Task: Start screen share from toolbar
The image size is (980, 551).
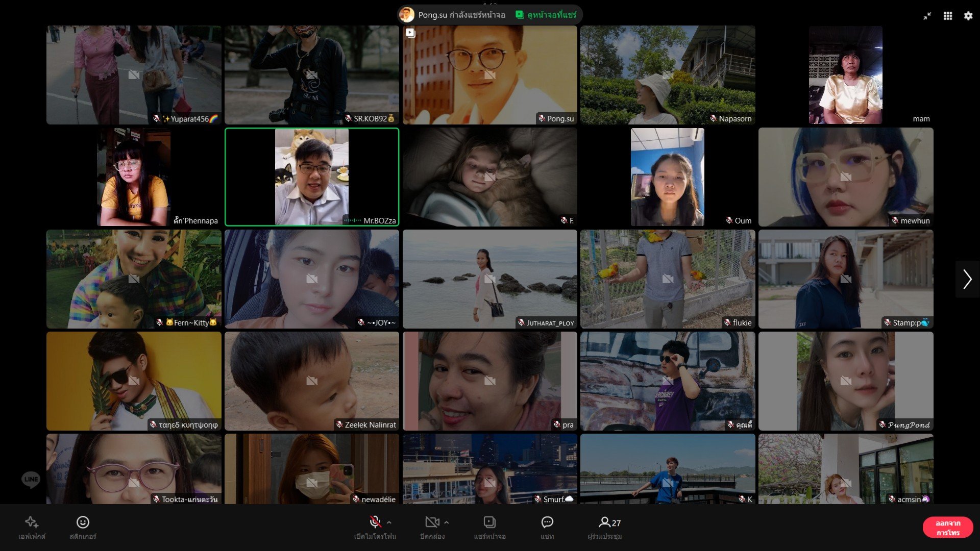Action: tap(489, 522)
